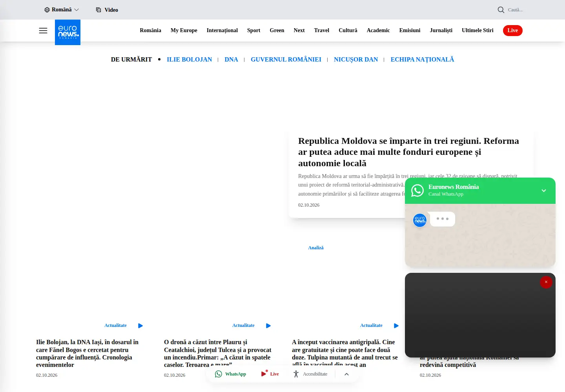
Task: Open the Next section
Action: 299,30
